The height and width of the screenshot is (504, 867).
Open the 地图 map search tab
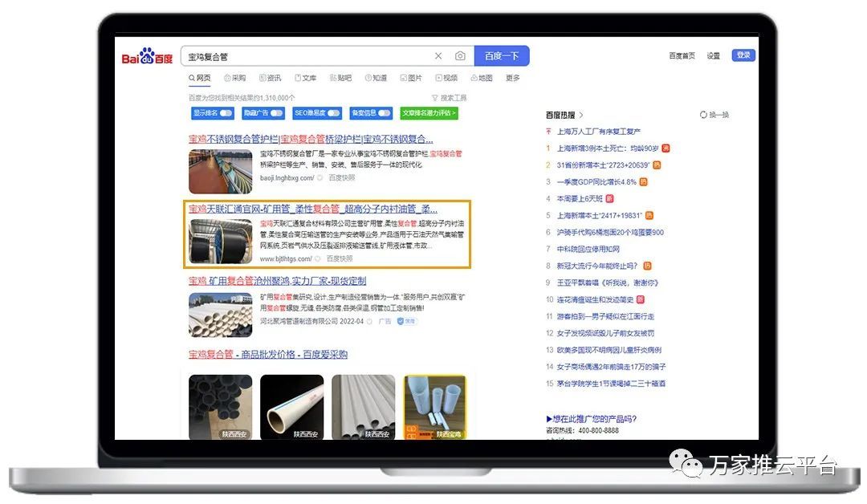[x=481, y=78]
